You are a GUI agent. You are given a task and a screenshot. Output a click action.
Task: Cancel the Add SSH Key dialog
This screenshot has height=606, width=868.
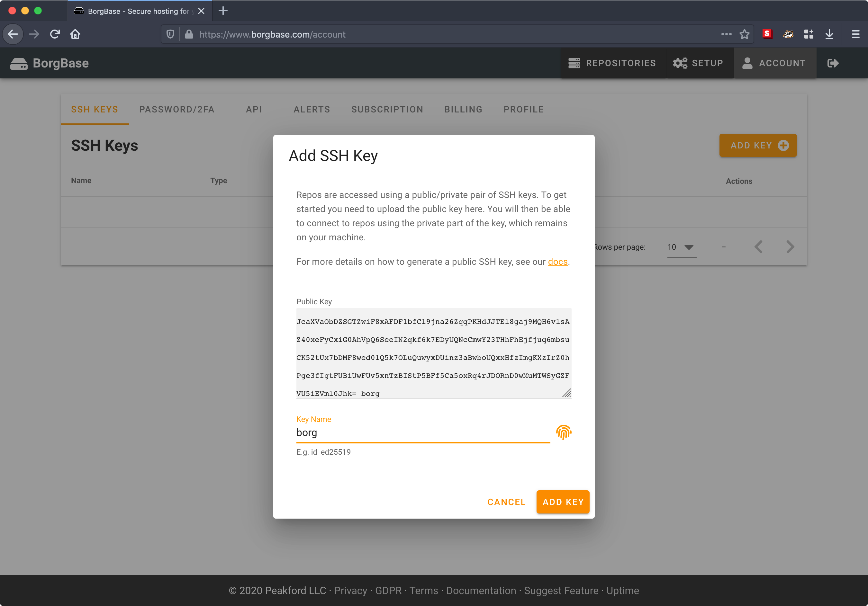pyautogui.click(x=506, y=502)
